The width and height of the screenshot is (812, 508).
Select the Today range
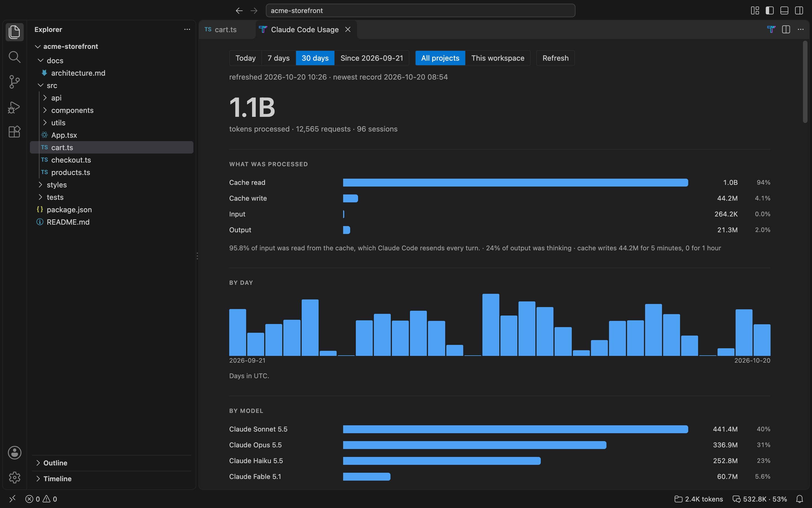tap(246, 58)
